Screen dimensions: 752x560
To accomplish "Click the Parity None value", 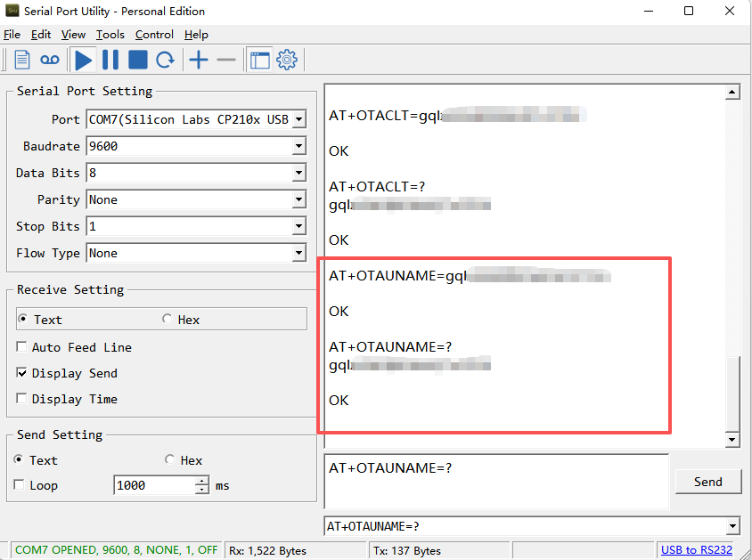I will click(x=103, y=199).
